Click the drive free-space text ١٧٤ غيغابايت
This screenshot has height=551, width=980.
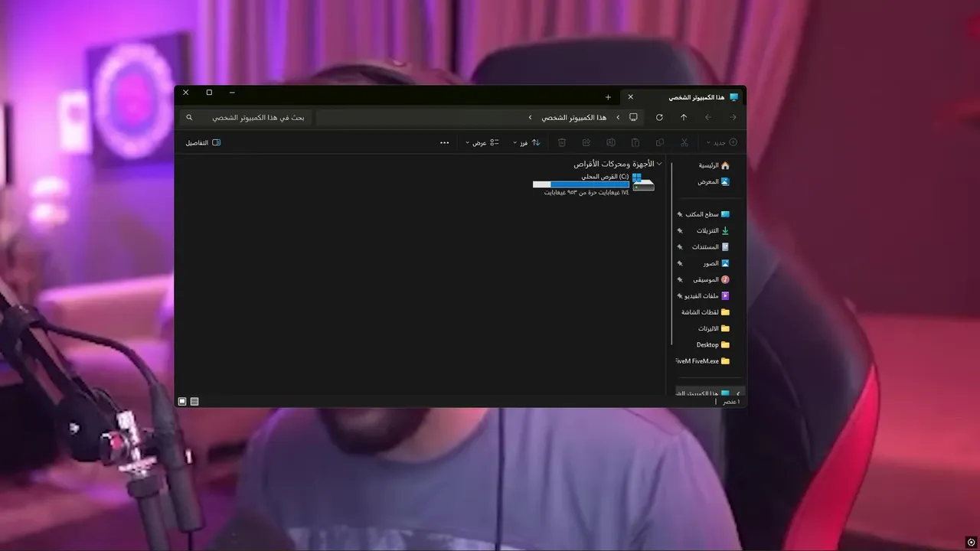tap(586, 192)
